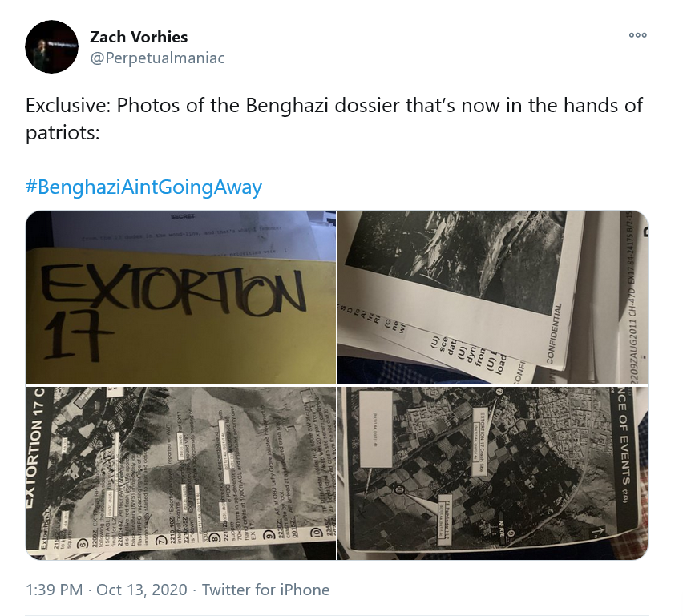The height and width of the screenshot is (616, 683).
Task: Open the Twitter for iPhone source link
Action: [265, 590]
